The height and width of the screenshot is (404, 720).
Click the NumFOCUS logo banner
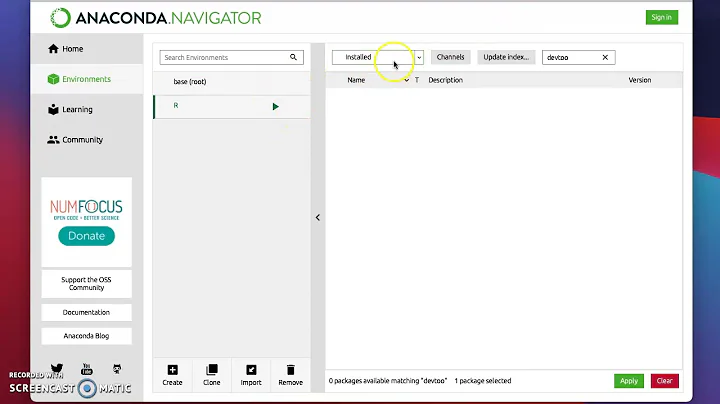click(x=86, y=209)
